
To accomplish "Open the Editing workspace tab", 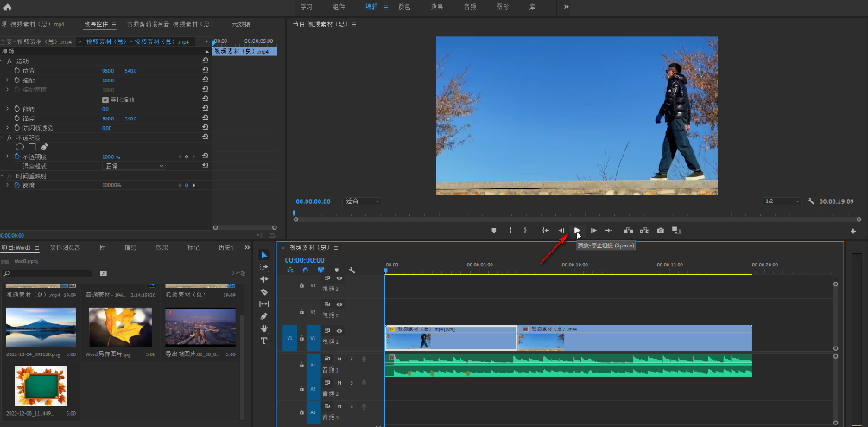I will point(371,7).
